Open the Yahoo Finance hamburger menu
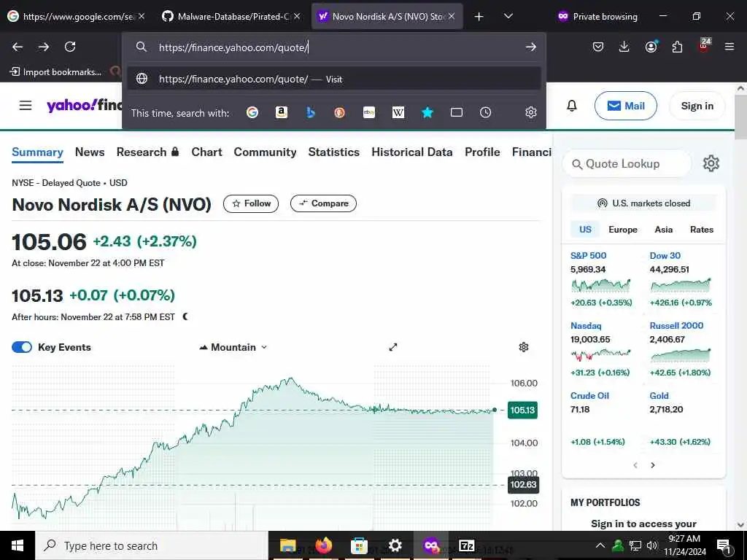 pos(26,105)
